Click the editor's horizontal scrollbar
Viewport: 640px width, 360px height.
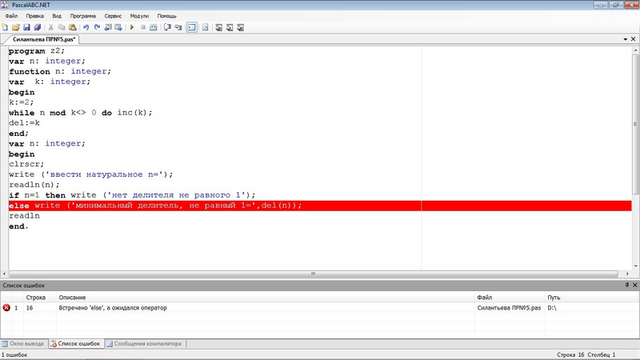(x=313, y=273)
